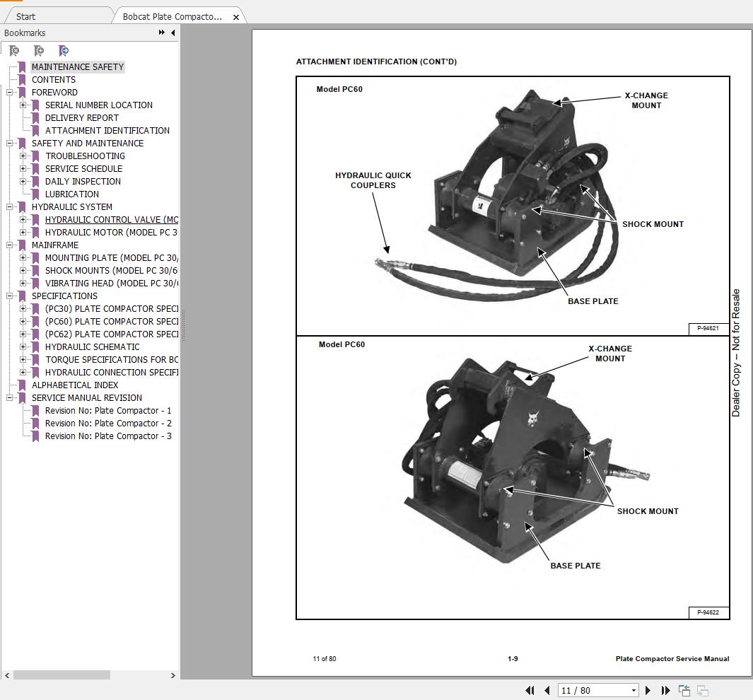Go to previous page arrow
This screenshot has width=753, height=700.
[547, 690]
